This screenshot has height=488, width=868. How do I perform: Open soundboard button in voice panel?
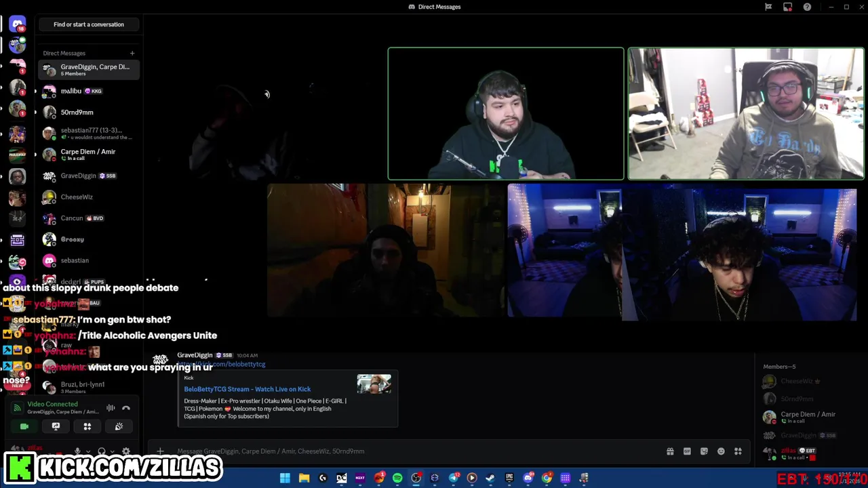pos(119,426)
